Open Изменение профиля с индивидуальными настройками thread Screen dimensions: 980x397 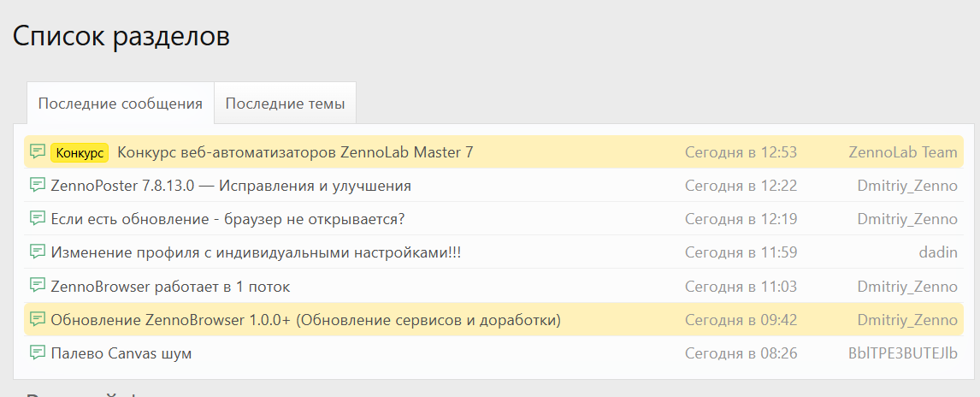[x=256, y=252]
